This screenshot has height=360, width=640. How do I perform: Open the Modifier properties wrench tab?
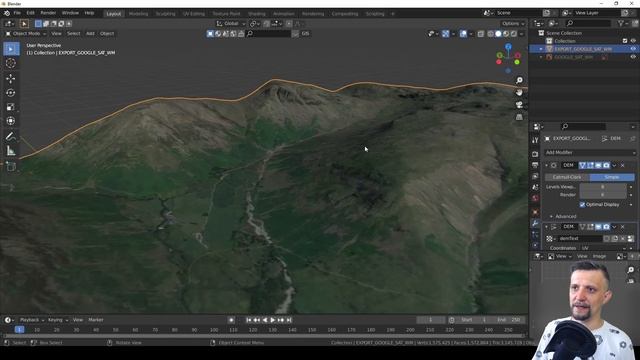[x=535, y=223]
